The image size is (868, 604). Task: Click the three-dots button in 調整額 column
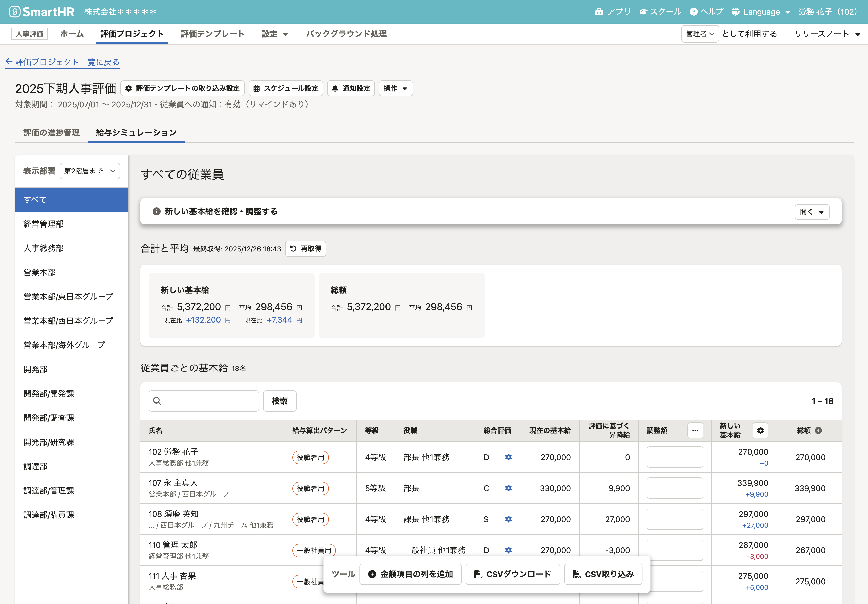[695, 431]
